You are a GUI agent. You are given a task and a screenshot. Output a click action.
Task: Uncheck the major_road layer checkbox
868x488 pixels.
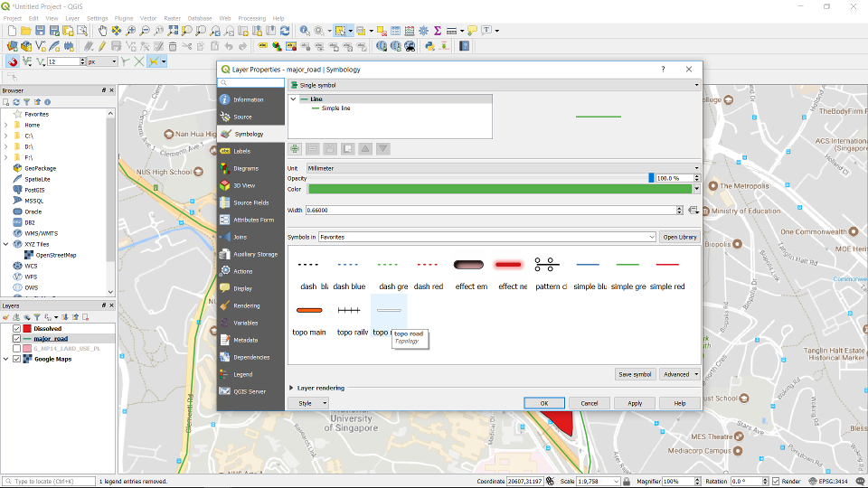pos(16,339)
